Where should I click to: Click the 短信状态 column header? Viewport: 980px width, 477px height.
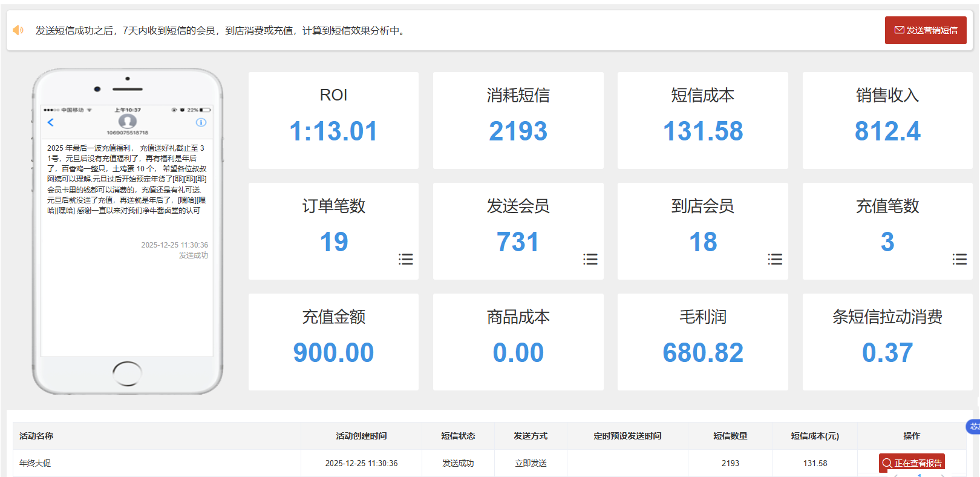tap(458, 436)
